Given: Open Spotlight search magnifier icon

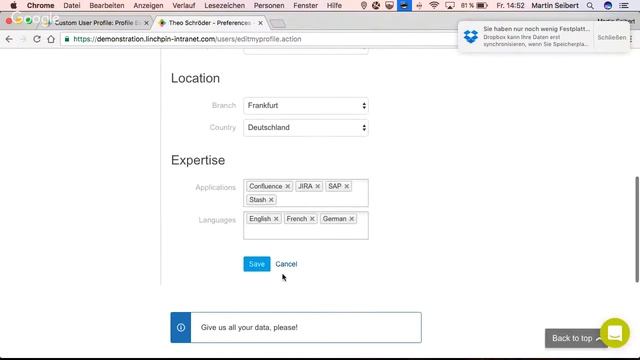Looking at the screenshot, I should 590,6.
